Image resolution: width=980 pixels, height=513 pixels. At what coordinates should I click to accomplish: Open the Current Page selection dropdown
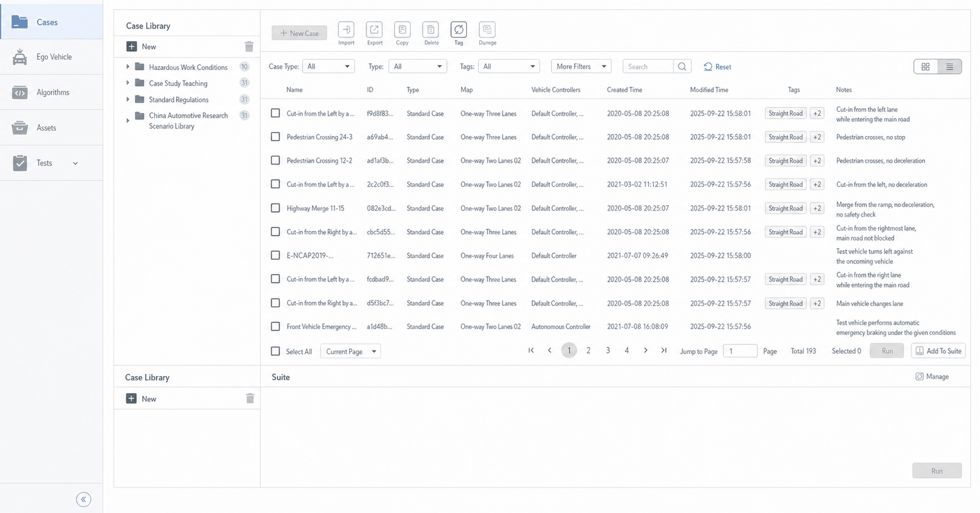[x=351, y=351]
